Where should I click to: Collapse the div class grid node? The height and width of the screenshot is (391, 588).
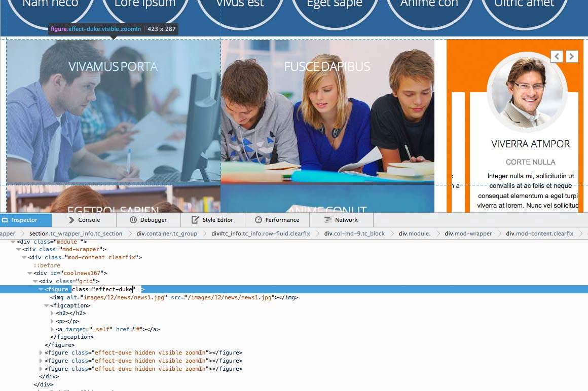35,282
